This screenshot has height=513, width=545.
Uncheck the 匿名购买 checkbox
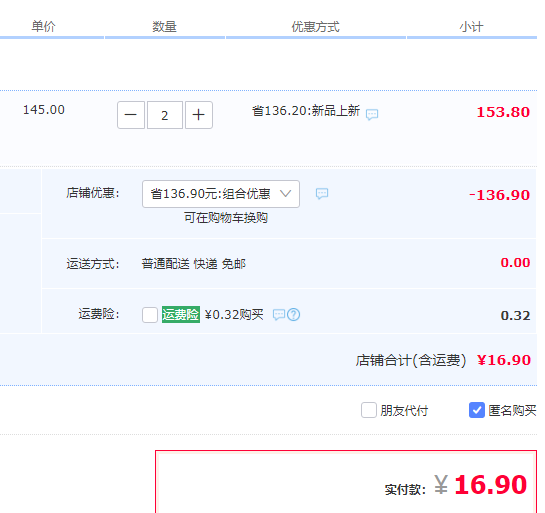(x=477, y=410)
